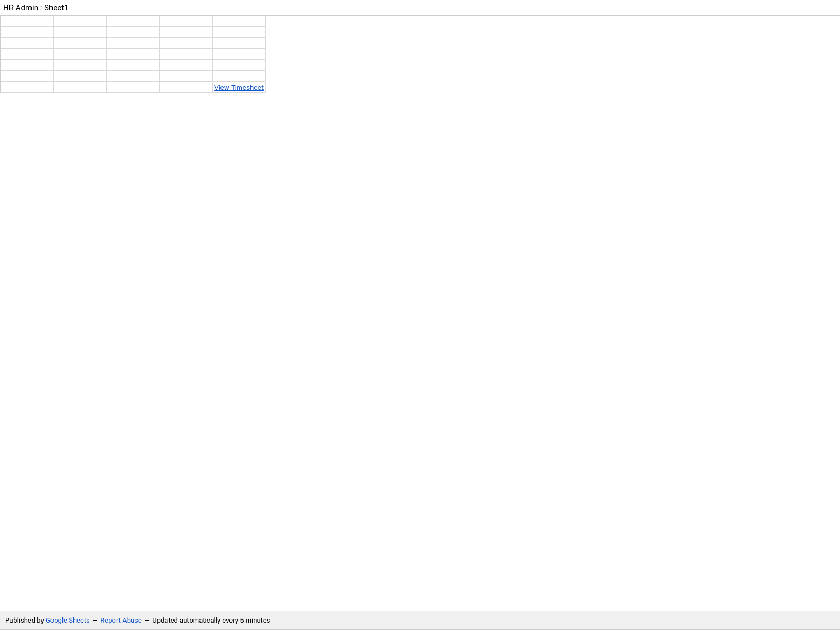
Task: Open the View Timesheet link
Action: coord(239,88)
